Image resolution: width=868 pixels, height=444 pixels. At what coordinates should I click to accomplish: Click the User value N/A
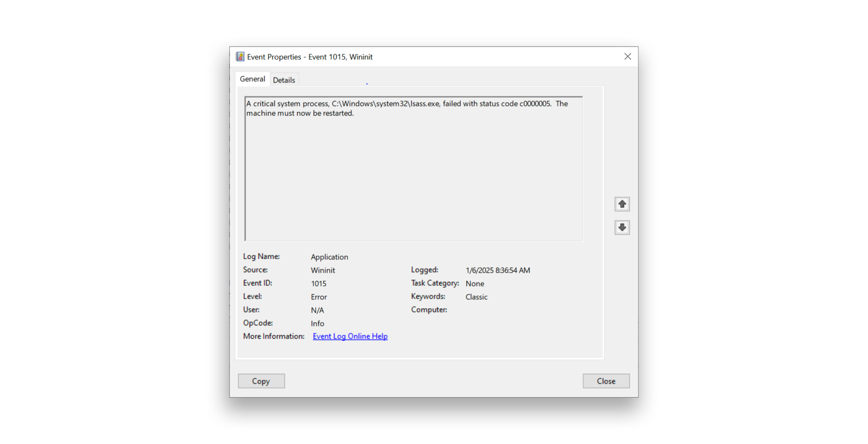[x=317, y=311]
